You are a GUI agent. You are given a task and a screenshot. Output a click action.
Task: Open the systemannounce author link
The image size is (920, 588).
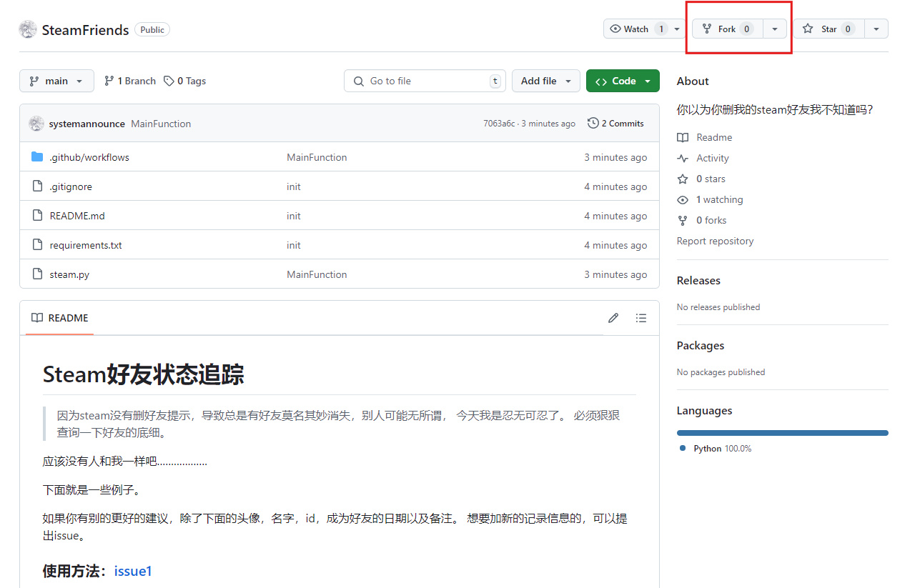tap(87, 124)
